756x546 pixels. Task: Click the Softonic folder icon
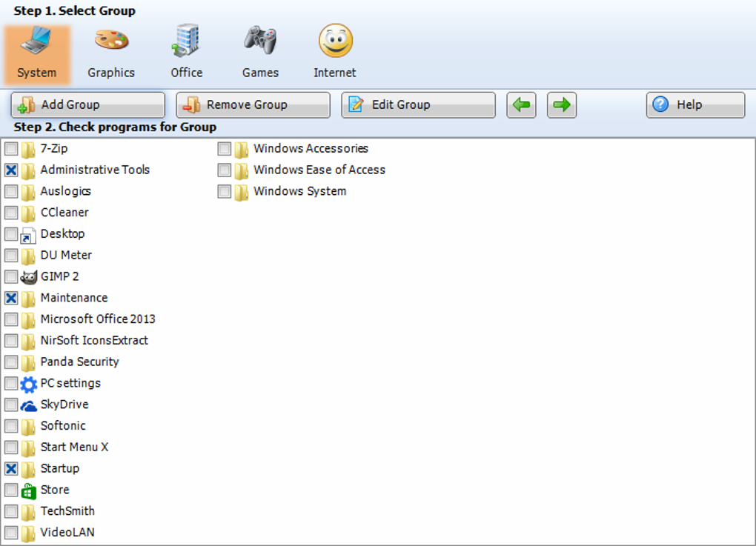28,427
